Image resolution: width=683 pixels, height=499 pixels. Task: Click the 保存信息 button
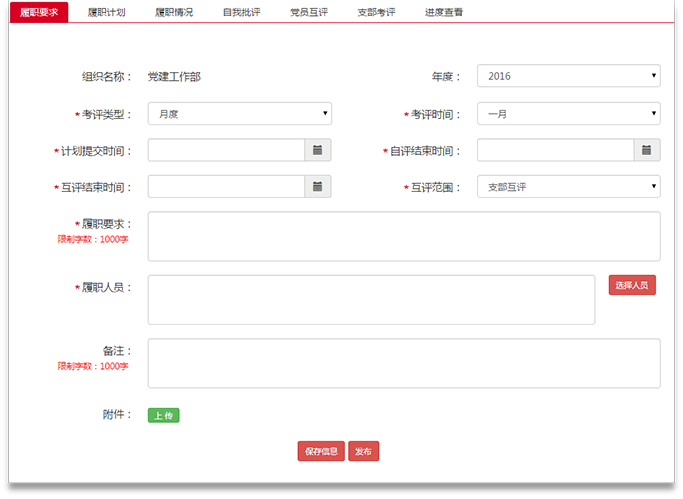[321, 451]
